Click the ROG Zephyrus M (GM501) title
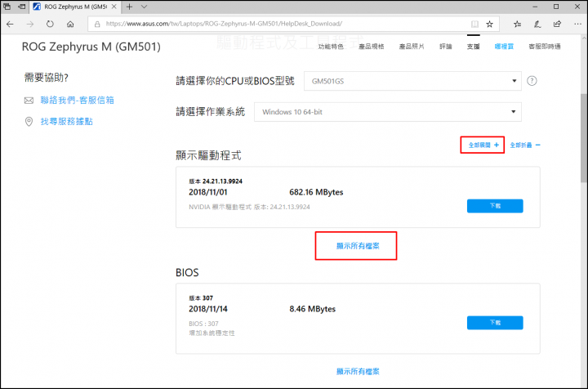 (x=91, y=47)
